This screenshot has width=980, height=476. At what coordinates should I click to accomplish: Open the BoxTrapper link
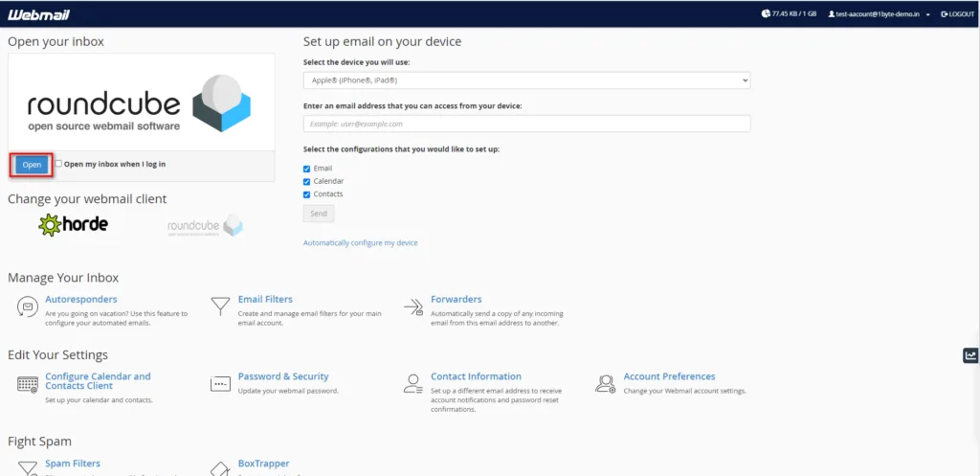click(x=264, y=464)
